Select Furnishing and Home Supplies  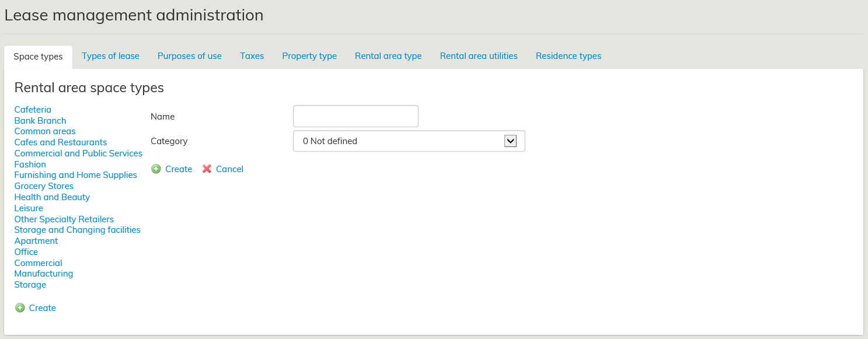pos(76,175)
